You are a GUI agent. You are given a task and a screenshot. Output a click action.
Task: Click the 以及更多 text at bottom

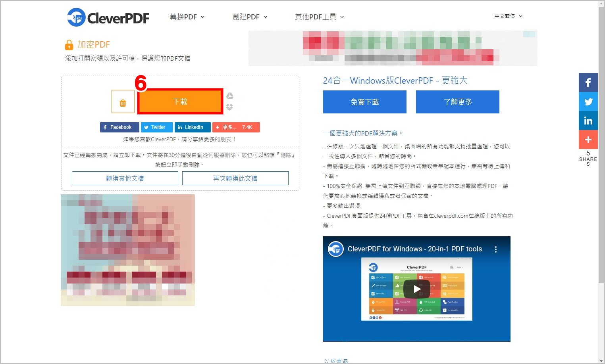tap(336, 361)
